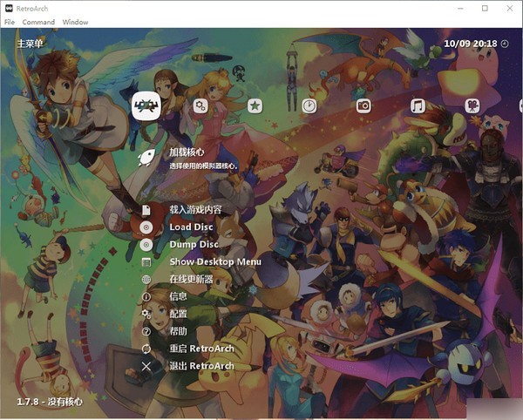This screenshot has width=523, height=420.
Task: Open the Settings gears tab icon
Action: (x=200, y=106)
